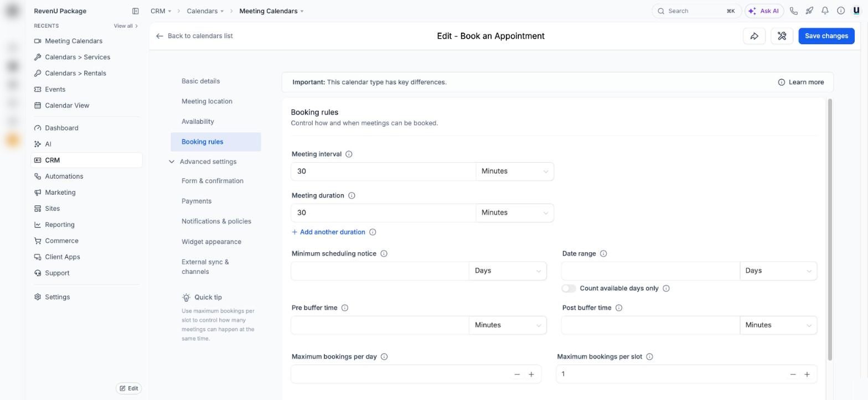Open the user avatar menu
This screenshot has width=868, height=400.
[x=856, y=11]
